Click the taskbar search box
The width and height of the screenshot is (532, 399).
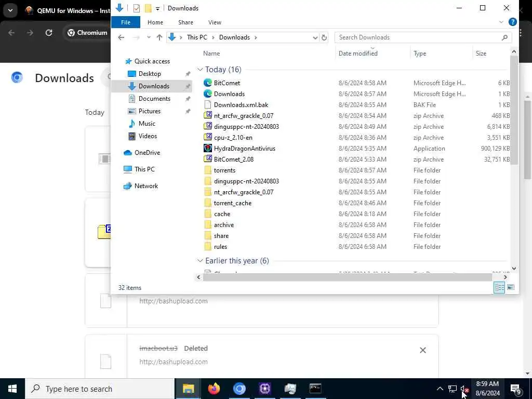[100, 389]
